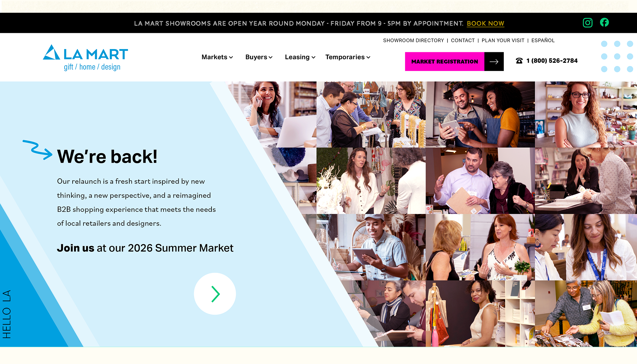Click the telephone icon next to phone number
The image size is (637, 364).
coord(519,61)
